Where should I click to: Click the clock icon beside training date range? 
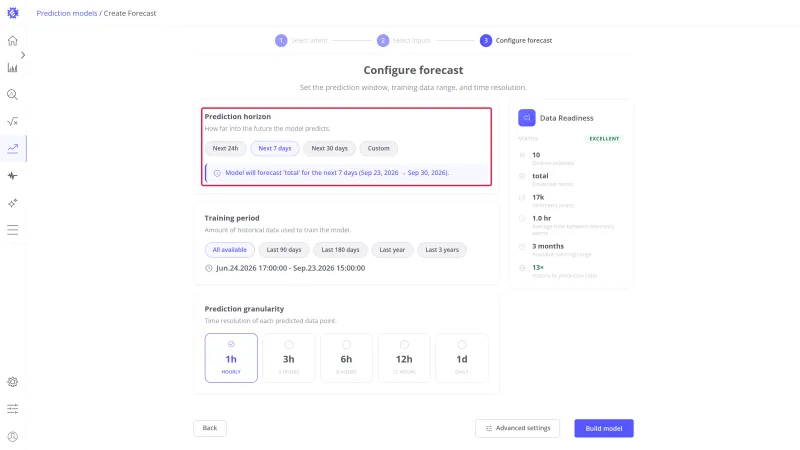point(209,268)
